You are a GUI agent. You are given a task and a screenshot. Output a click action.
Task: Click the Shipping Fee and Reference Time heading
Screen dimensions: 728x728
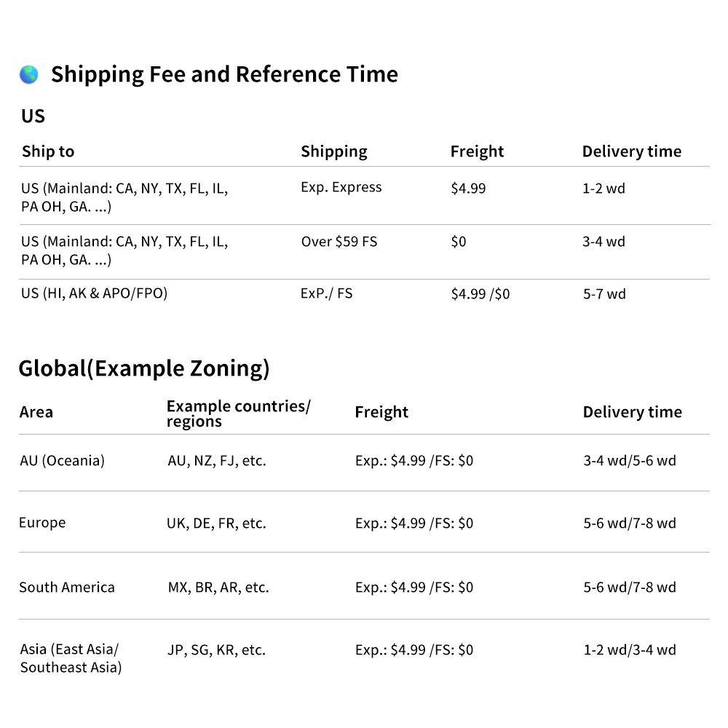224,74
